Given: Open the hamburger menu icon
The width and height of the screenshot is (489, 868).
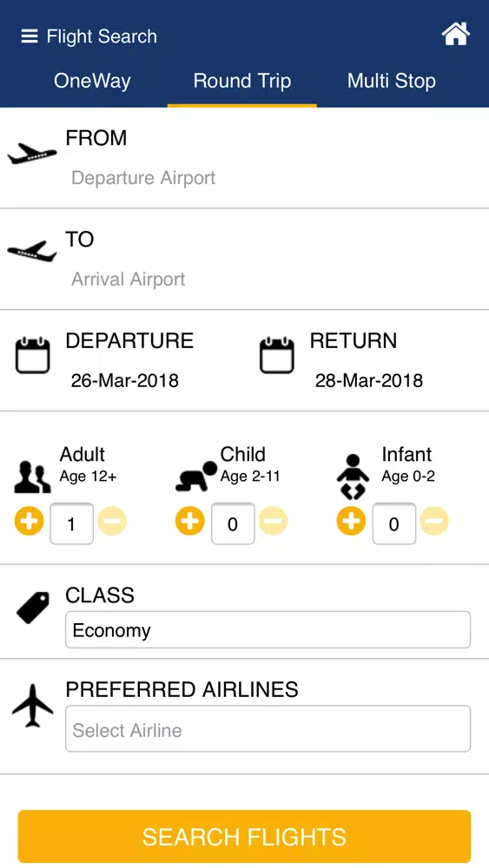Looking at the screenshot, I should (30, 36).
